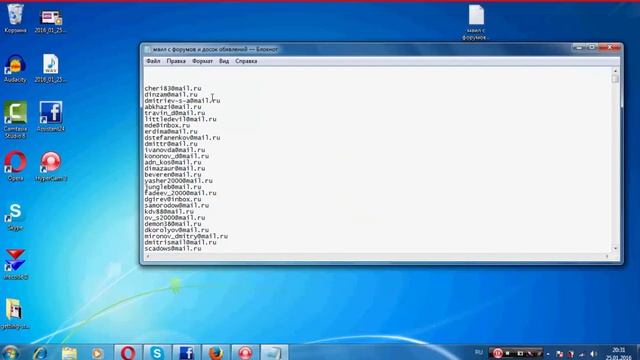Select the Assistant24 Facebook desktop icon
The width and height of the screenshot is (640, 360).
[51, 116]
